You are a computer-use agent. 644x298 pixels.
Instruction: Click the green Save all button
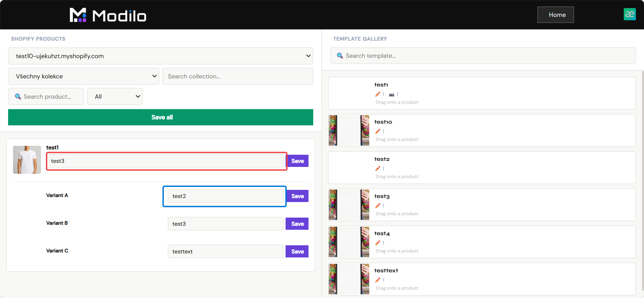coord(161,117)
